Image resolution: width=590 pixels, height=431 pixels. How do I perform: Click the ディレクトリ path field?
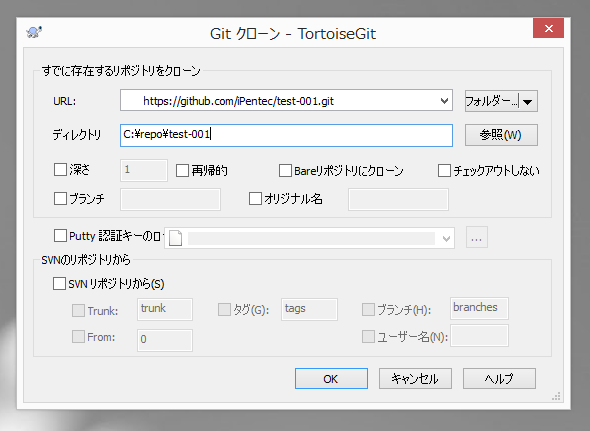point(286,135)
